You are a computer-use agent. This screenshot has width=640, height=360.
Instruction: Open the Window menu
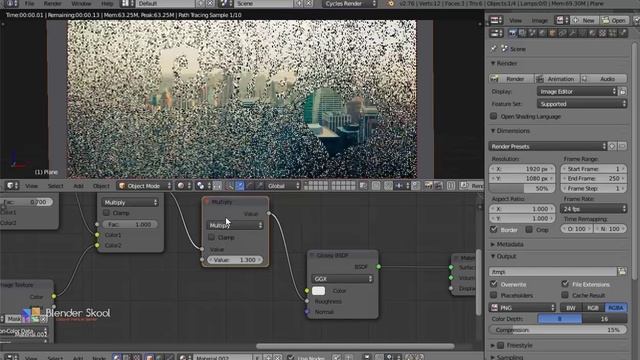(81, 3)
